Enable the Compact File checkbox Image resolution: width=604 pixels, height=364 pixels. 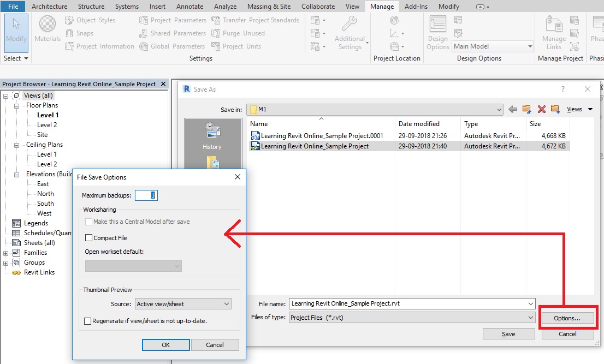pos(88,238)
